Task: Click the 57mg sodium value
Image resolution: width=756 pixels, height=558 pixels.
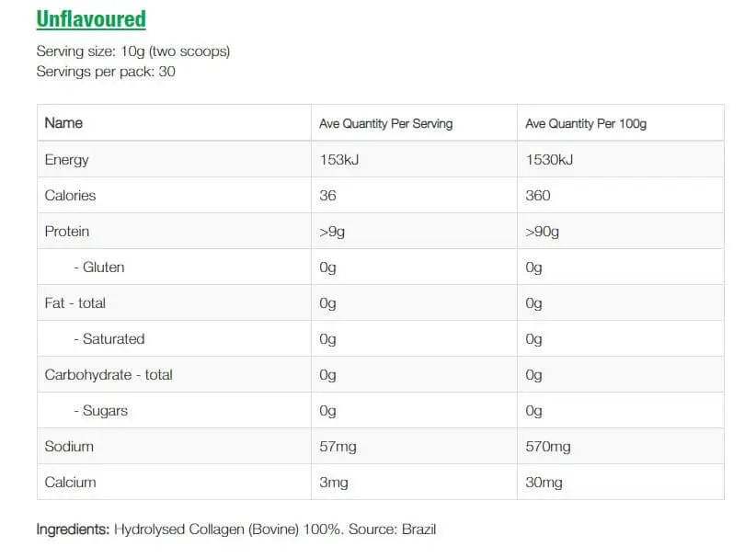Action: (x=338, y=447)
